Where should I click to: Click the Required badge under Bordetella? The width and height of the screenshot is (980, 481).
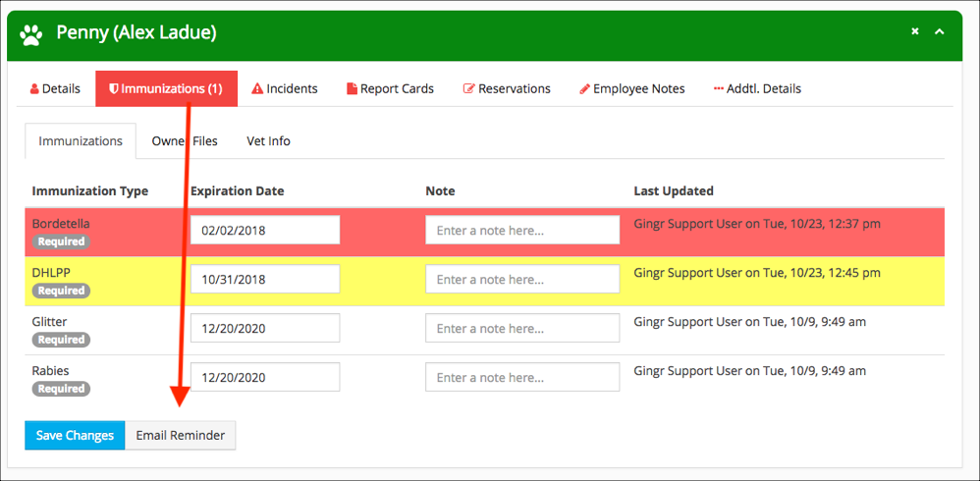click(61, 241)
